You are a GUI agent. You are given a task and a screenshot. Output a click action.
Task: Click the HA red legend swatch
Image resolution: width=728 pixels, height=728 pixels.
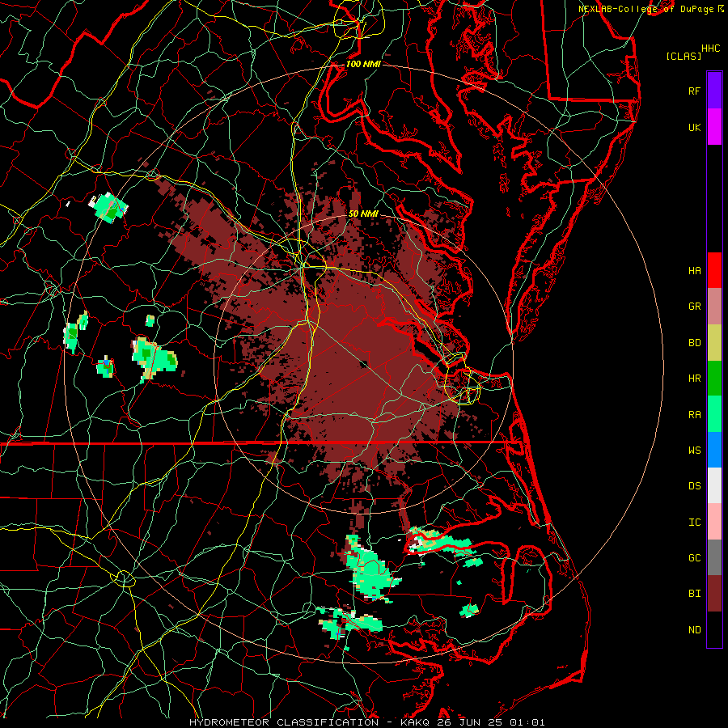714,270
